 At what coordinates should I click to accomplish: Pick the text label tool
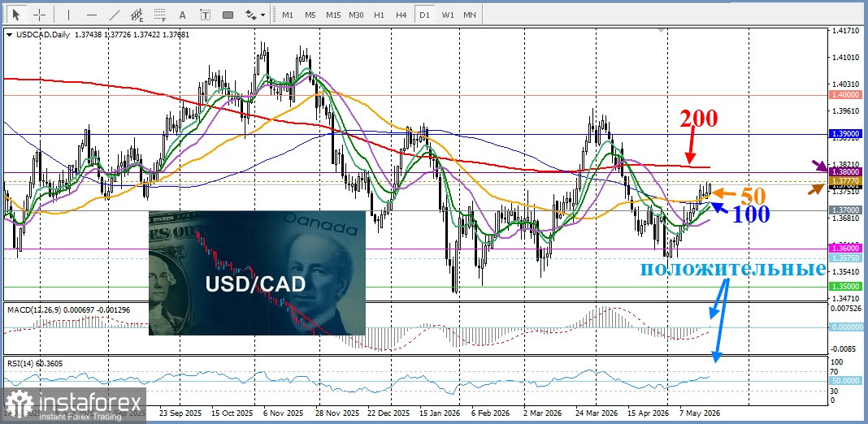[x=205, y=15]
